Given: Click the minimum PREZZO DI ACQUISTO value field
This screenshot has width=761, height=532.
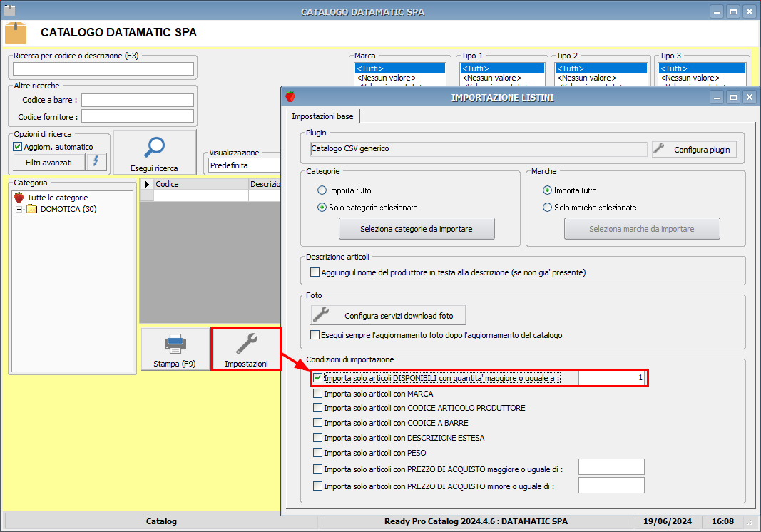Looking at the screenshot, I should click(611, 467).
